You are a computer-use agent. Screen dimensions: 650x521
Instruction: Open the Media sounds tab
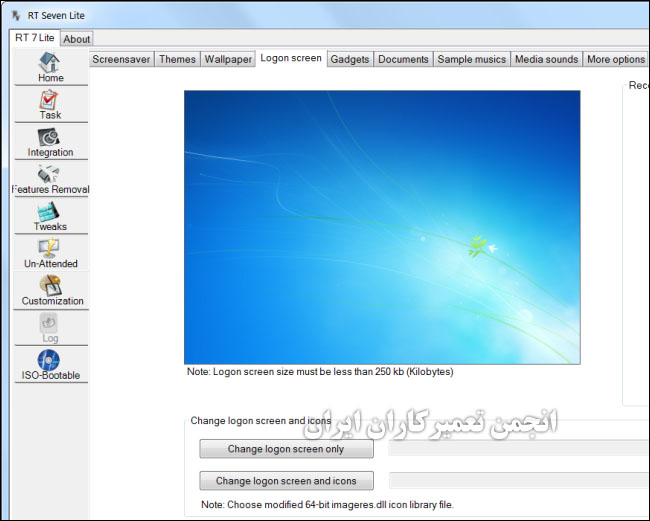546,59
